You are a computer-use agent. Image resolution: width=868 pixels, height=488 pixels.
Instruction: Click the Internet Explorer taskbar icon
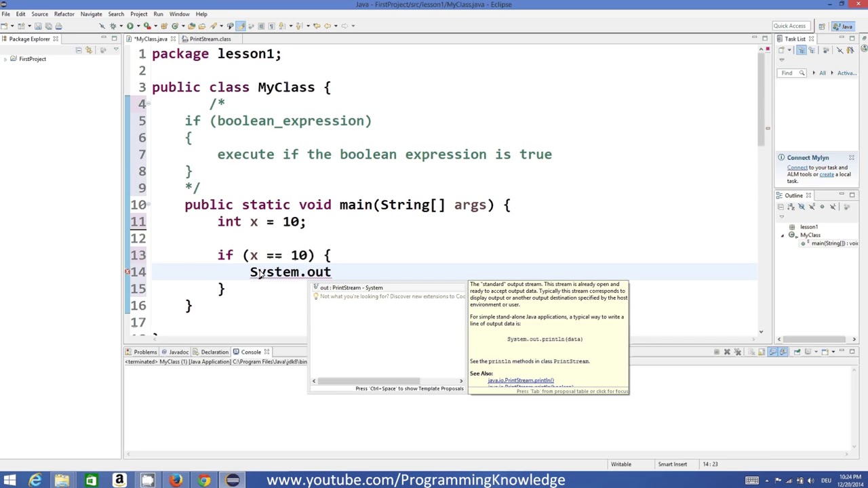[35, 480]
